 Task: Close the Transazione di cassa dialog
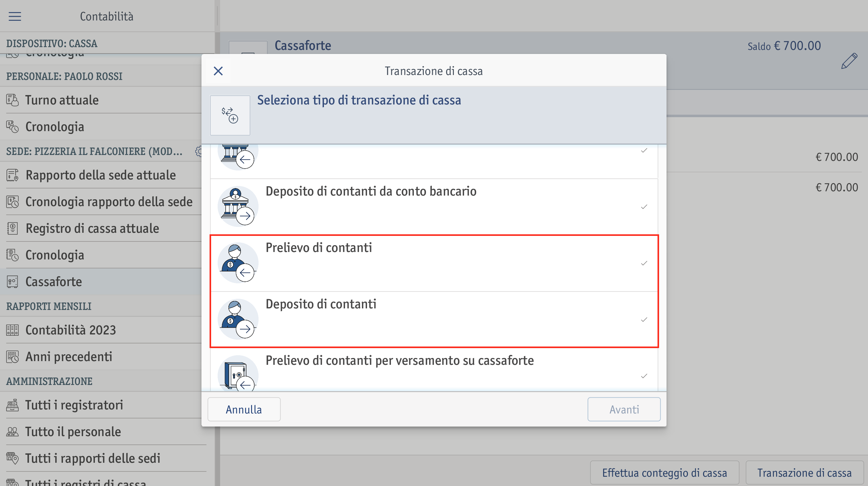(x=218, y=71)
